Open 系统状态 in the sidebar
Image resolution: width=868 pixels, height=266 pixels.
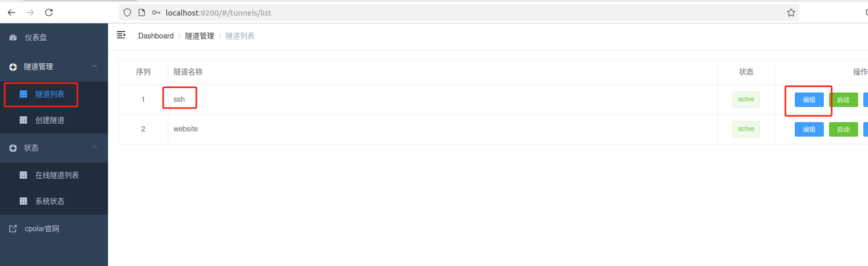[x=49, y=201]
